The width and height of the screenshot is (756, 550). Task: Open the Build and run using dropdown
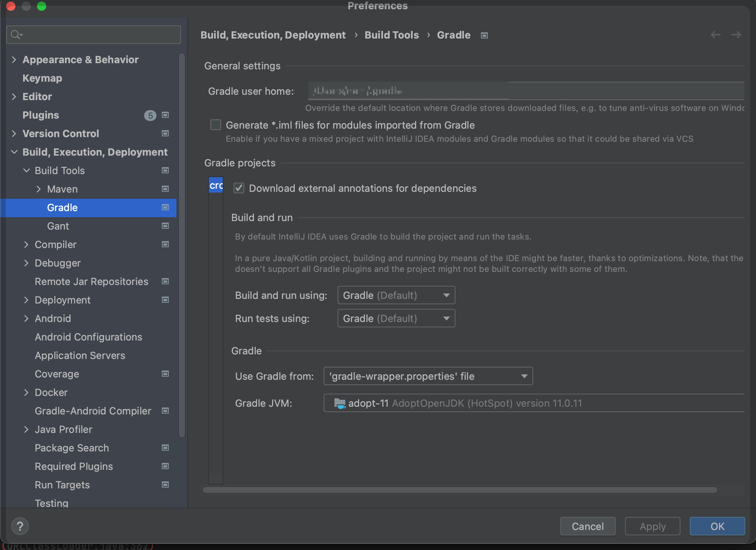tap(396, 295)
